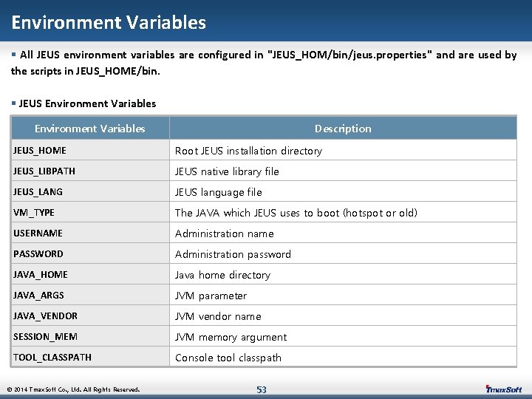Click the 'Environment Variables' slide title
532x399 pixels.
point(109,22)
